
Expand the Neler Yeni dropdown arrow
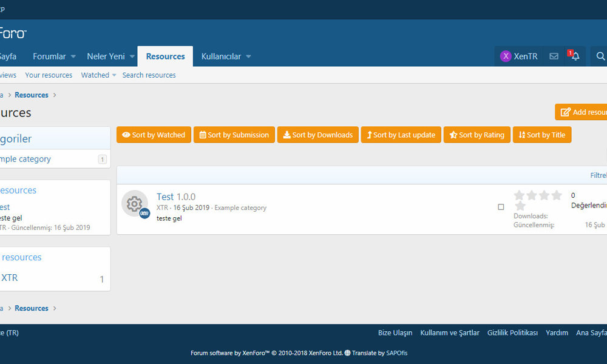tap(132, 56)
